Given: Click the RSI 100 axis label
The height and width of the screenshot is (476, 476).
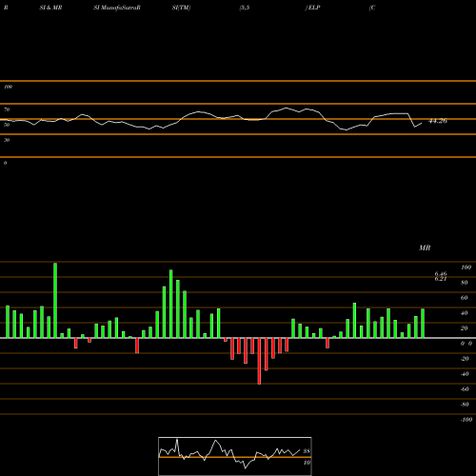Looking at the screenshot, I should [8, 87].
